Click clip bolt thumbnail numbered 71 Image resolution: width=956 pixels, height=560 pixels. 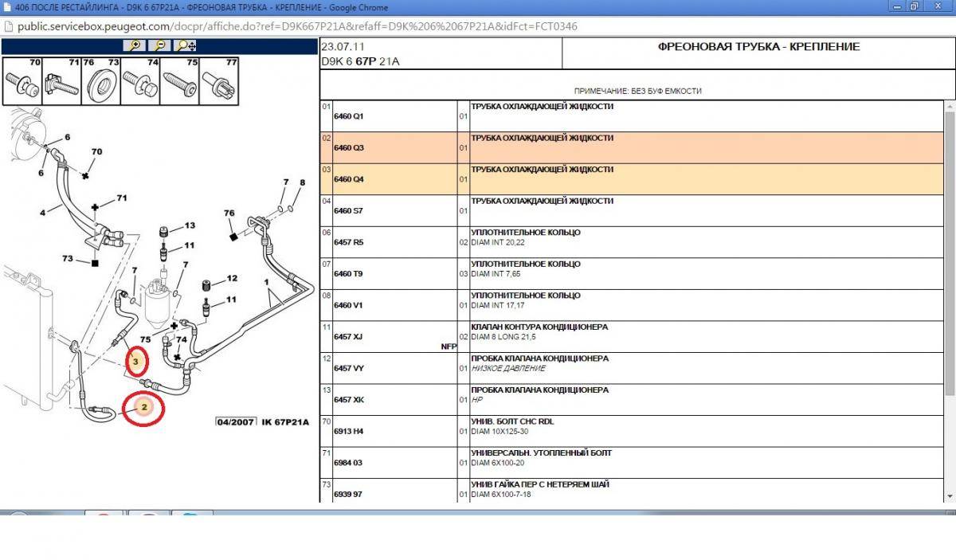(x=62, y=83)
